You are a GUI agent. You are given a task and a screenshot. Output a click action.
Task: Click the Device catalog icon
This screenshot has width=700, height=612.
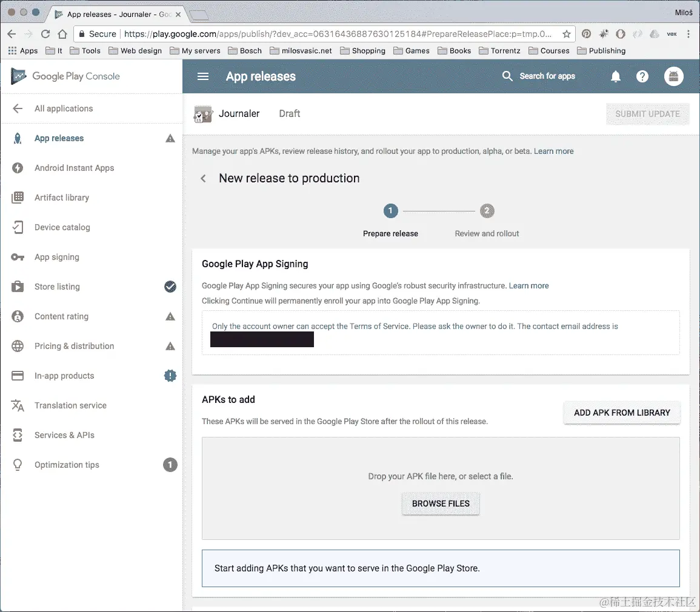[x=18, y=227]
